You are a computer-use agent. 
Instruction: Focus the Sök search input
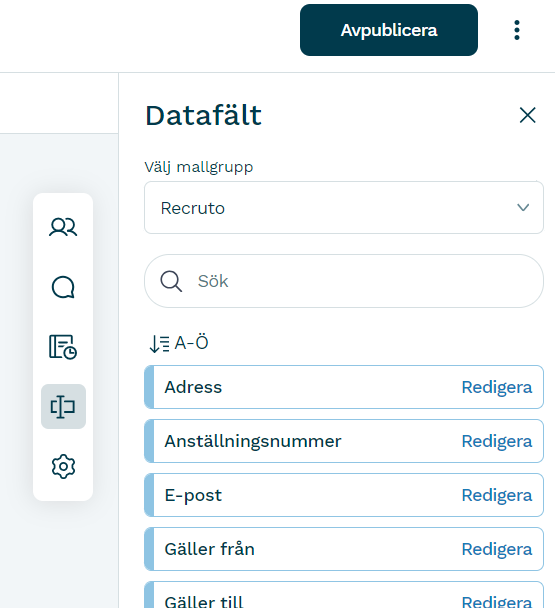tap(344, 281)
